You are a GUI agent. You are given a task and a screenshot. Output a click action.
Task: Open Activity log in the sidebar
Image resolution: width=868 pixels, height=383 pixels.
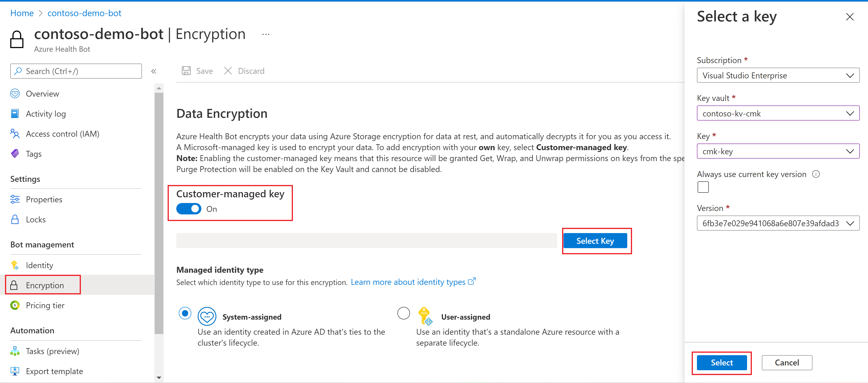coord(46,114)
